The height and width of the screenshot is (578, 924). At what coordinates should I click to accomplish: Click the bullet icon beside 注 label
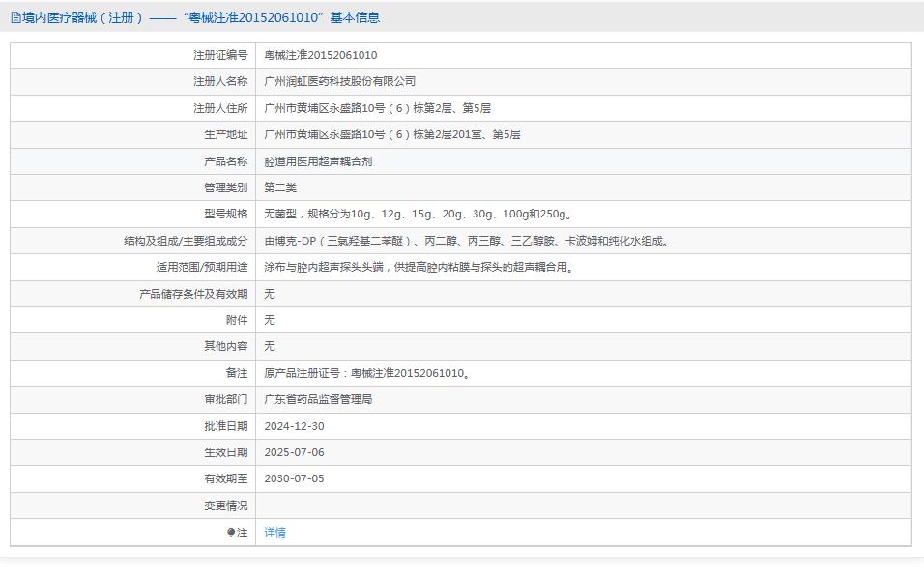coord(231,532)
